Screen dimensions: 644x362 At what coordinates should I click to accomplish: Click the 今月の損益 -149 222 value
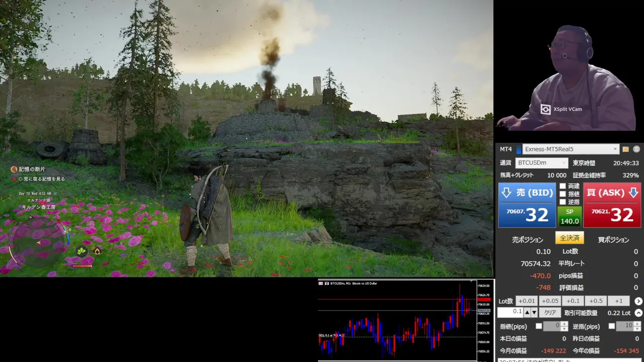553,350
